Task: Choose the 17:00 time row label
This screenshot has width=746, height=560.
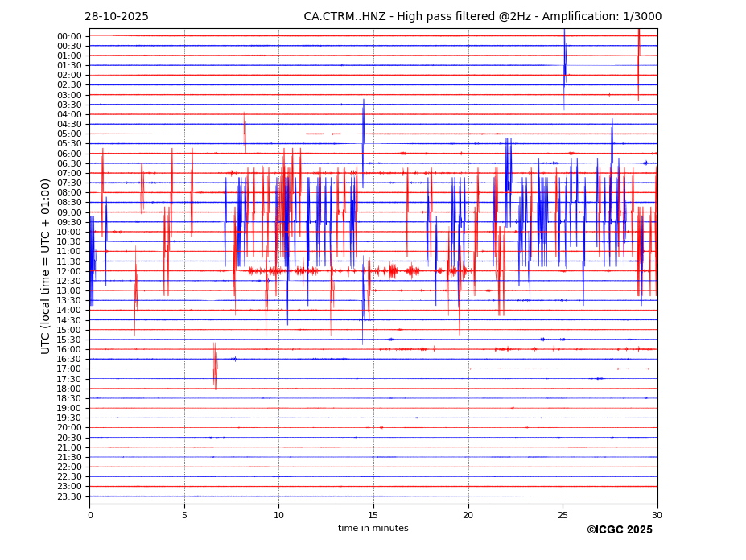Action: tap(69, 369)
